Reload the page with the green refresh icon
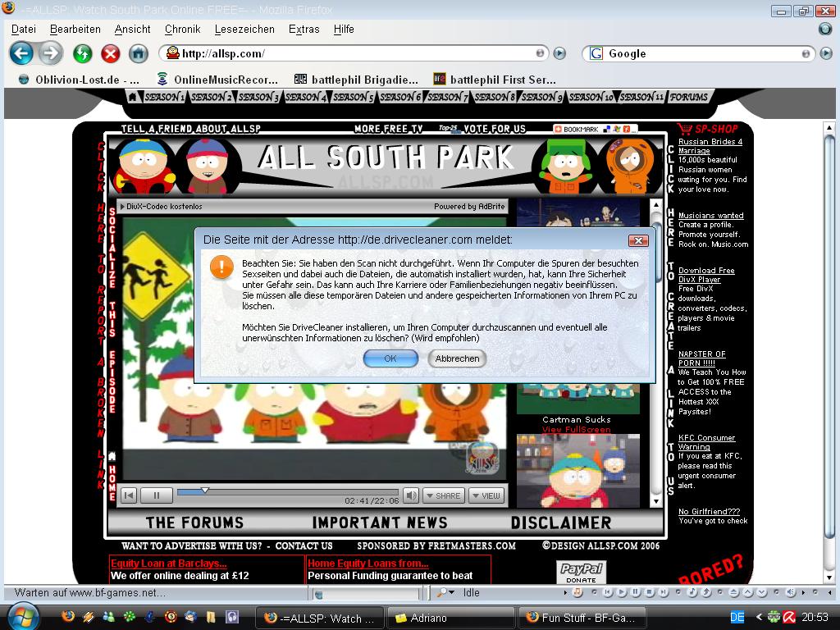Screen dimensions: 840x630 pos(82,54)
